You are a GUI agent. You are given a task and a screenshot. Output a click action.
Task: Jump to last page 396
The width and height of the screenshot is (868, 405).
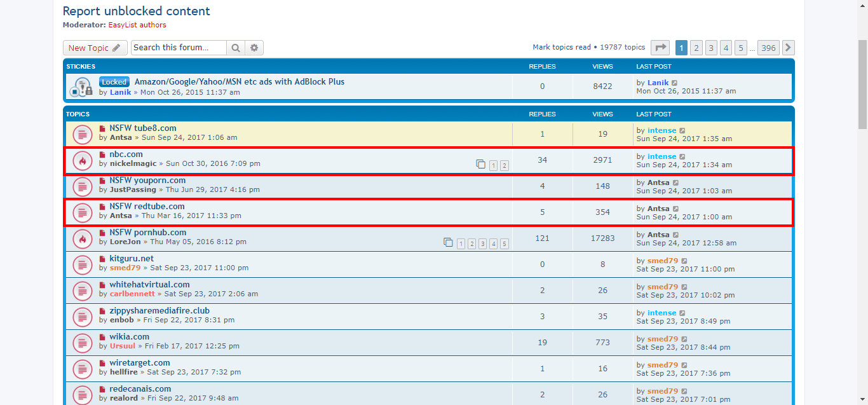pyautogui.click(x=769, y=48)
